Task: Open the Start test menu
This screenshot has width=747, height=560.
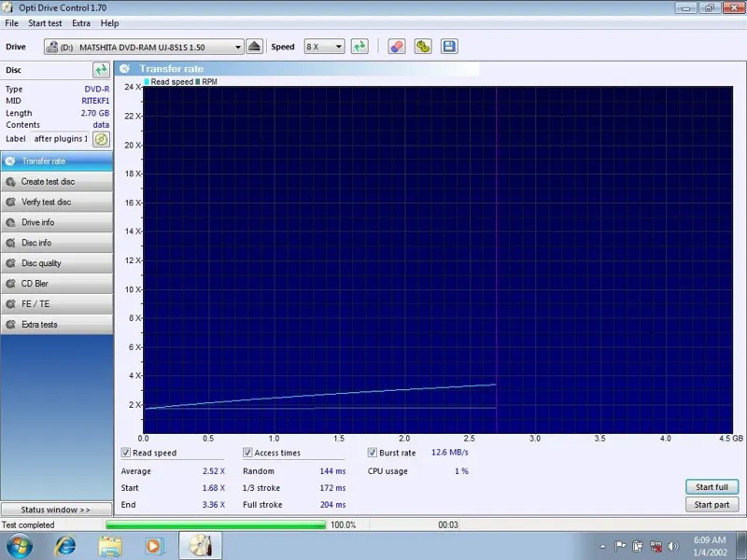Action: (x=45, y=23)
